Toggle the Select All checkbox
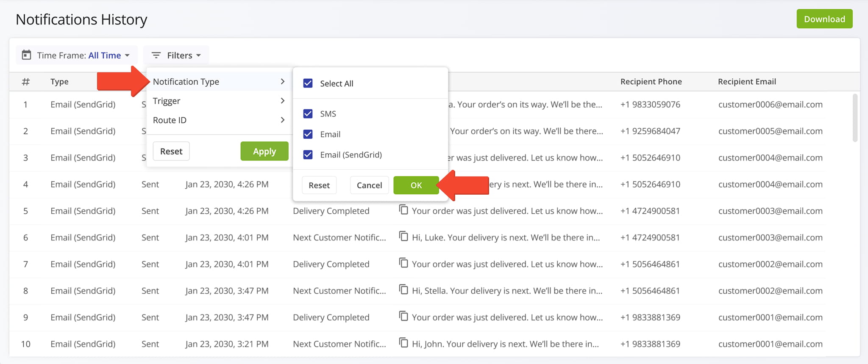The image size is (868, 364). pyautogui.click(x=308, y=83)
